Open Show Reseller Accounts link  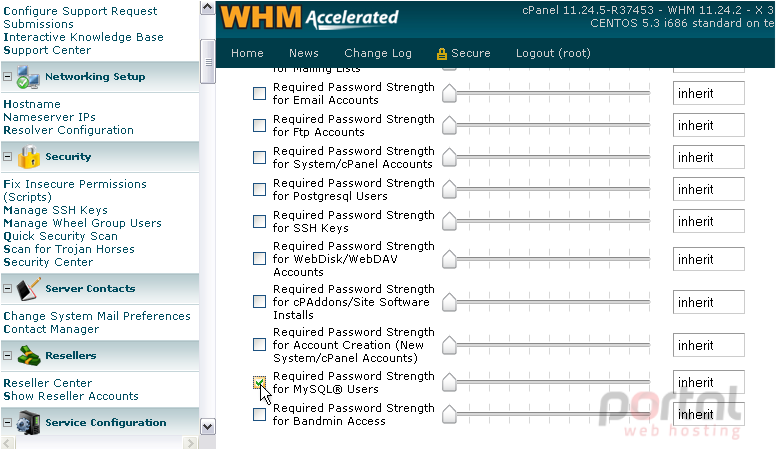[x=71, y=396]
